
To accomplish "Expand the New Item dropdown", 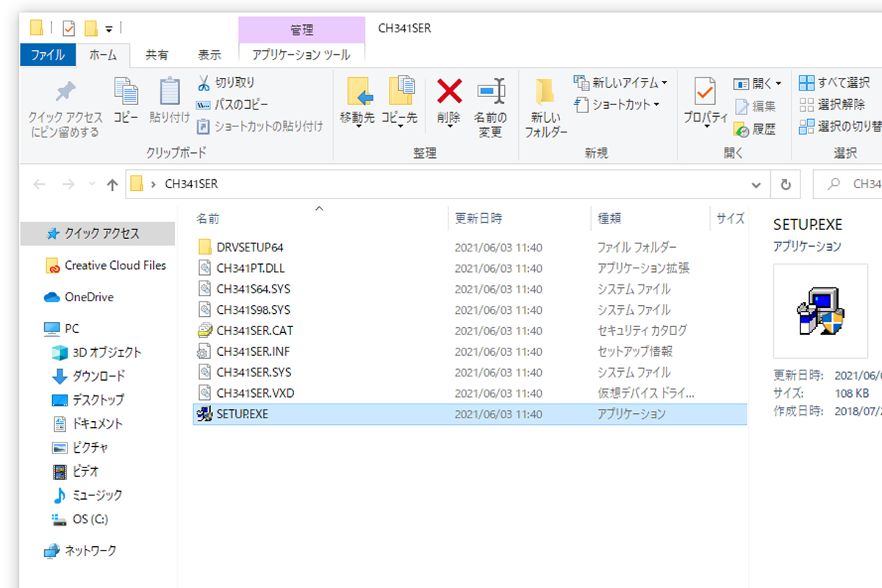I will pyautogui.click(x=664, y=83).
